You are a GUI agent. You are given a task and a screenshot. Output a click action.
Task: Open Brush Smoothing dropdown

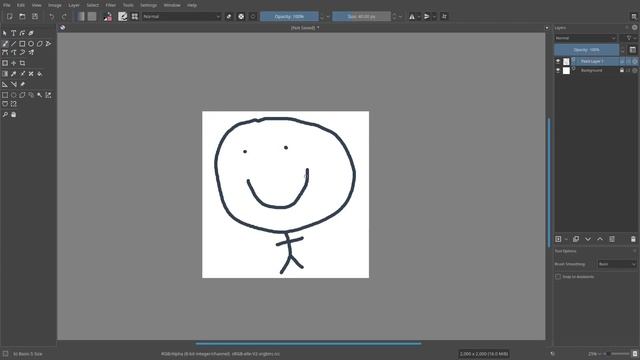point(617,264)
